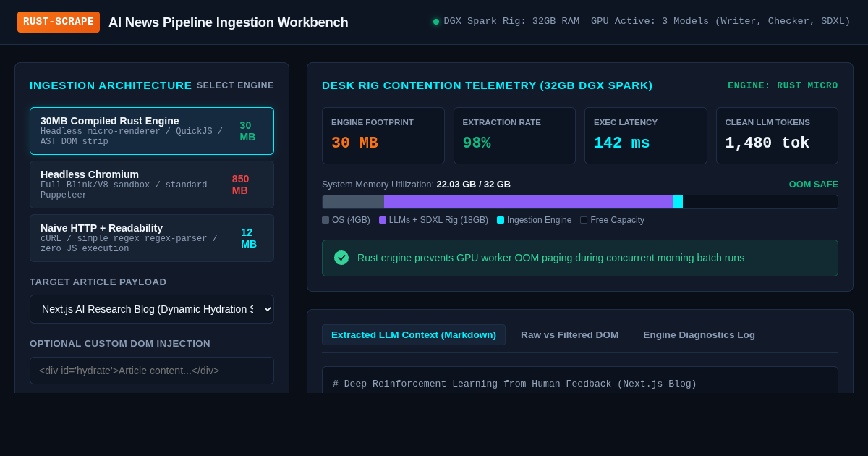Click the Desk Rig Contention Telemetry heading
Image resolution: width=868 pixels, height=456 pixels.
coord(487,85)
